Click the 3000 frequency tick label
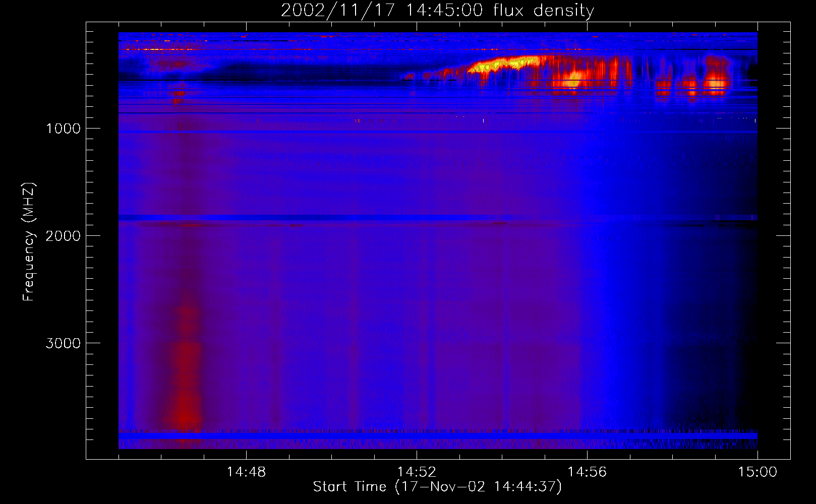This screenshot has height=504, width=816. (x=63, y=343)
